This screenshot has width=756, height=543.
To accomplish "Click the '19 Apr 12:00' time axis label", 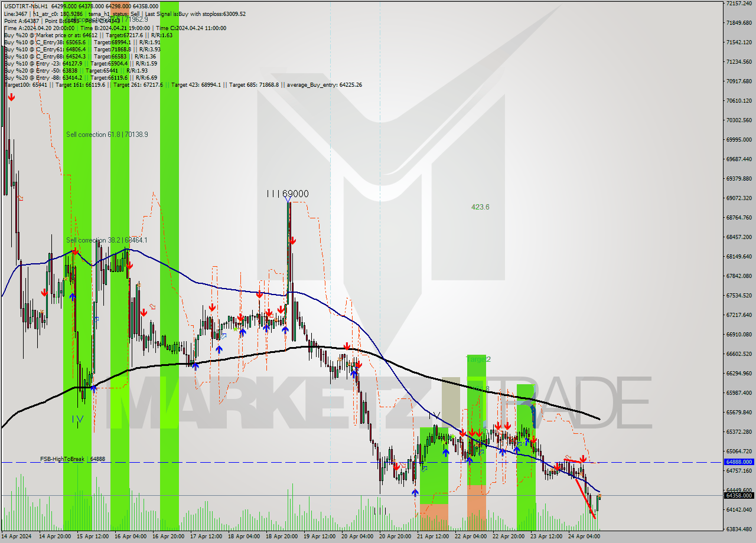I will pos(320,537).
